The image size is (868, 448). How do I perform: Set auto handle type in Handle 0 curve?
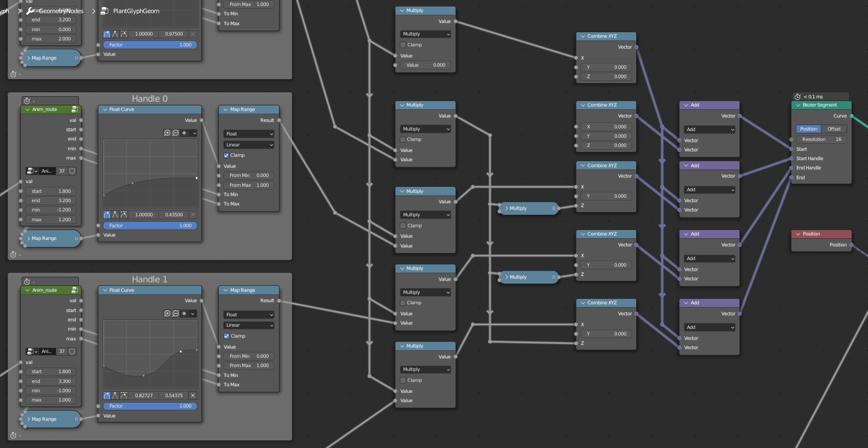click(107, 215)
